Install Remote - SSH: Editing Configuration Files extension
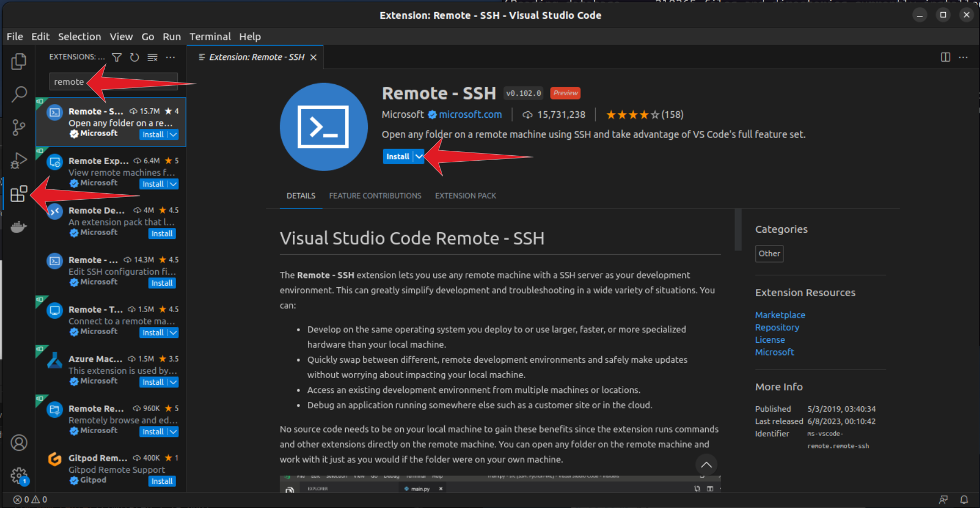 [x=162, y=283]
